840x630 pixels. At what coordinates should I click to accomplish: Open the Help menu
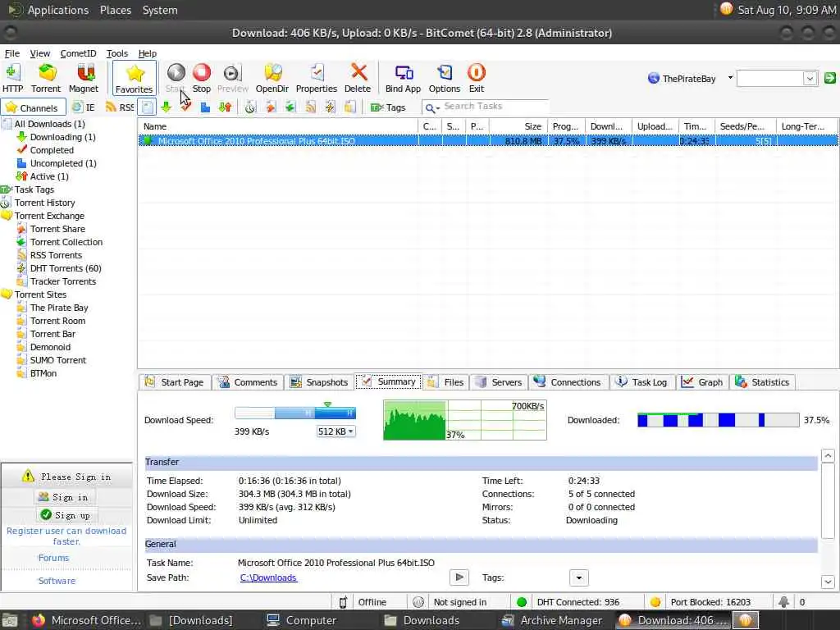pyautogui.click(x=148, y=53)
